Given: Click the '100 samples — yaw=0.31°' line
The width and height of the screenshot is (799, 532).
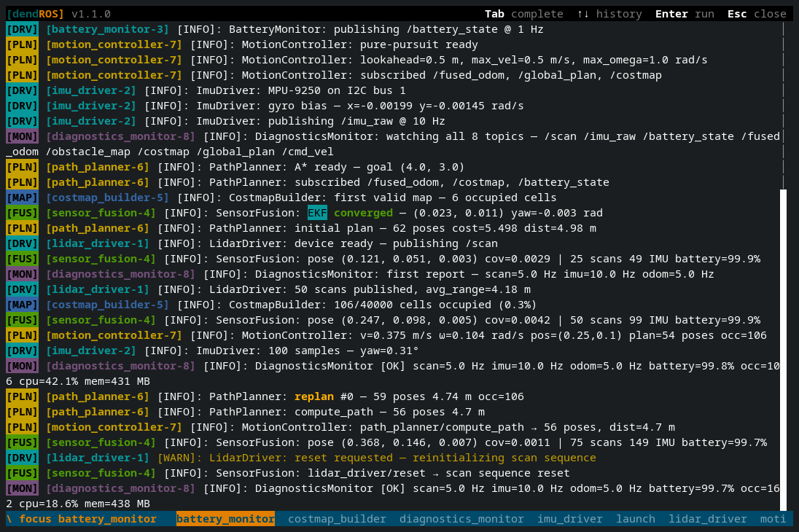Looking at the screenshot, I should click(212, 350).
